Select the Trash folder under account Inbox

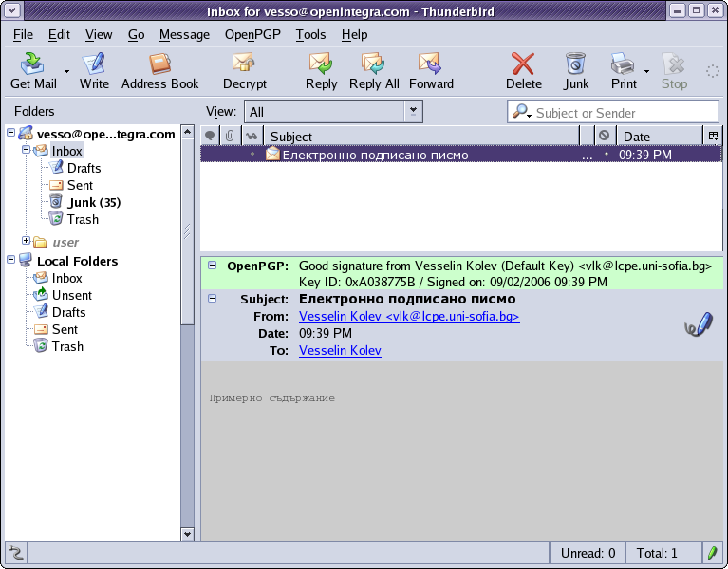tap(83, 219)
